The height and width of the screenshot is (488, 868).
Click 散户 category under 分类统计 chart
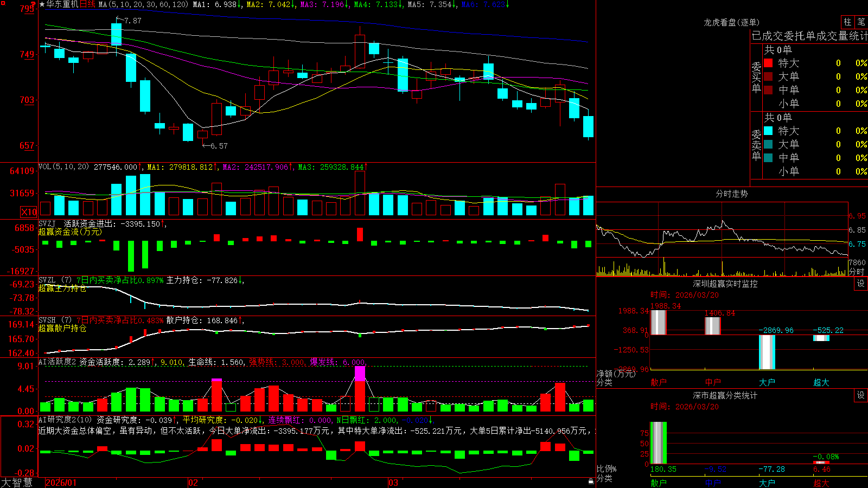coord(659,483)
